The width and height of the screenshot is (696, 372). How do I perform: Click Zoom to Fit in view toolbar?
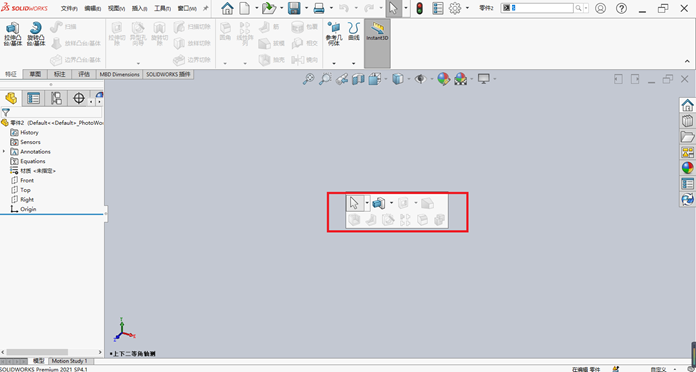[x=308, y=79]
